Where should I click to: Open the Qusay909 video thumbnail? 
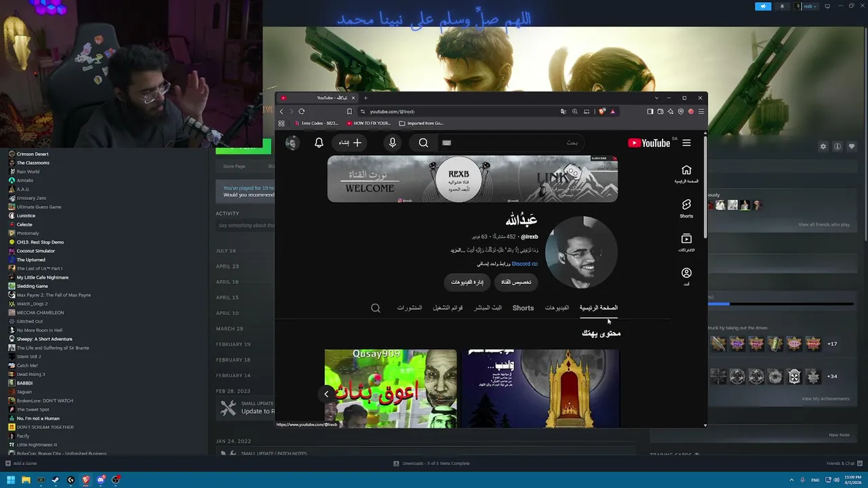click(391, 388)
